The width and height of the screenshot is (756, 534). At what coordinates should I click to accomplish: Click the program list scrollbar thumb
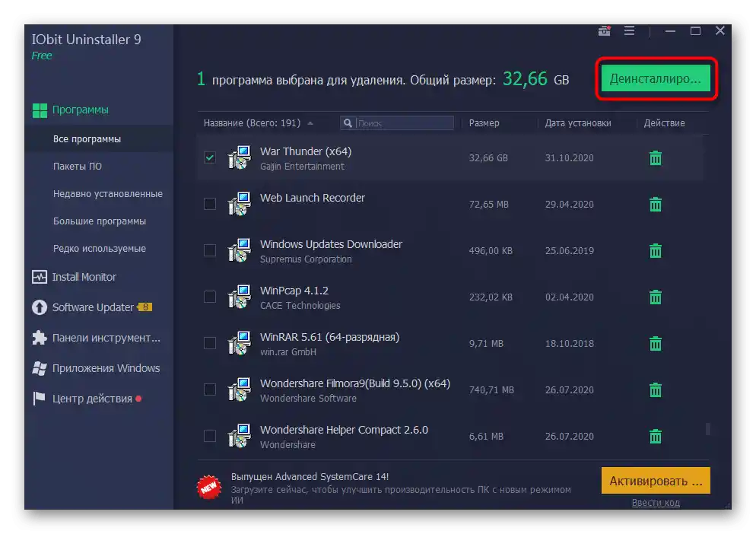pyautogui.click(x=708, y=429)
